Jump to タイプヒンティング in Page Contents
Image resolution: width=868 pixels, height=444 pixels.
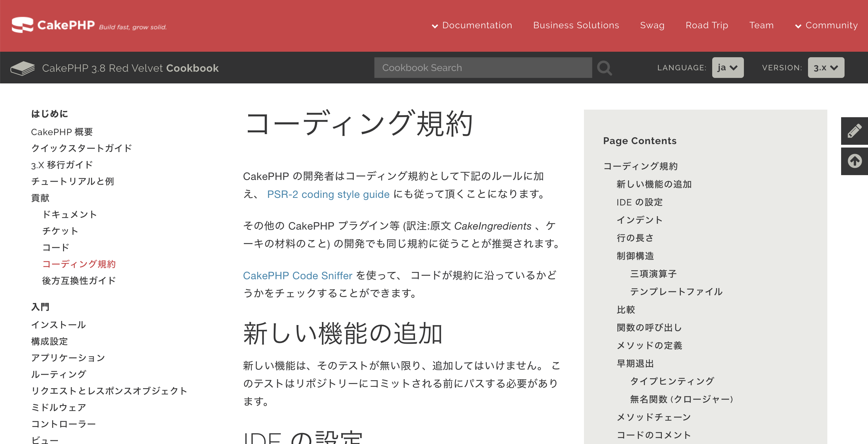pos(672,381)
